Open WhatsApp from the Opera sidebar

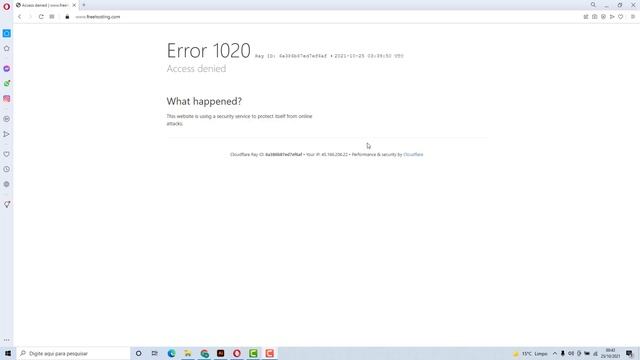(7, 83)
